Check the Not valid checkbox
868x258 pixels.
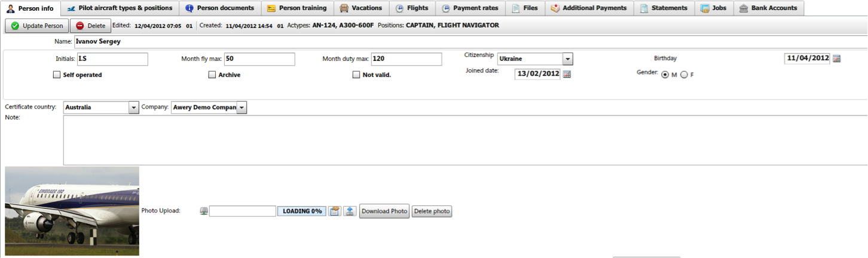click(356, 75)
